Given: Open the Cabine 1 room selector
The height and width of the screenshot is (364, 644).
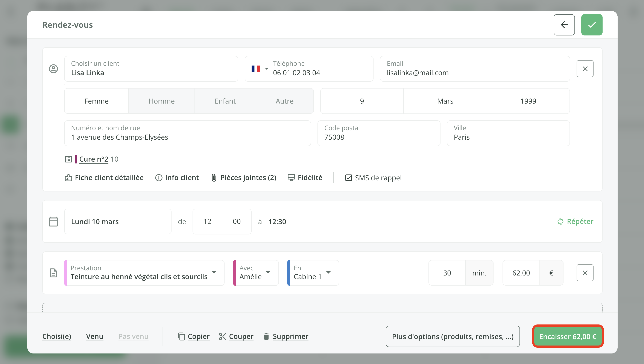Looking at the screenshot, I should coord(328,273).
